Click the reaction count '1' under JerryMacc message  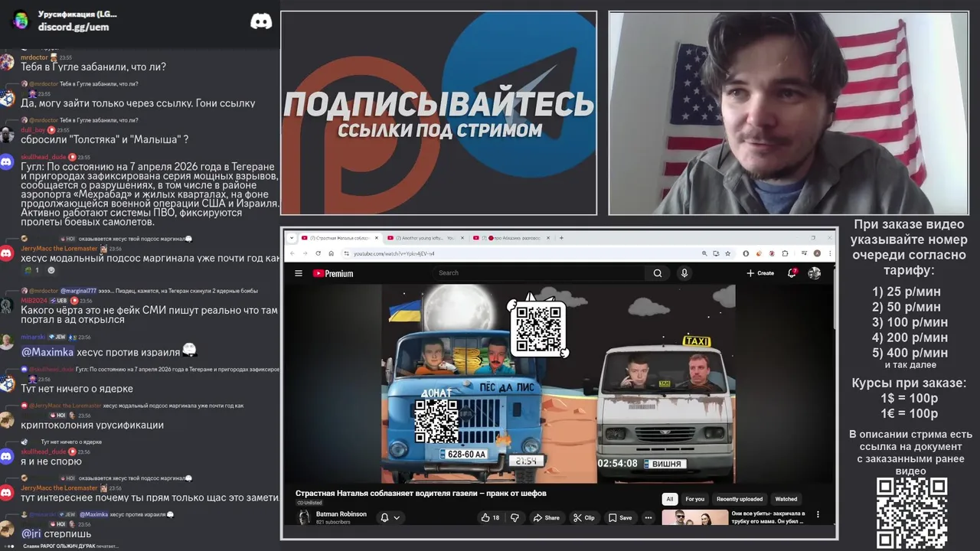click(x=37, y=270)
